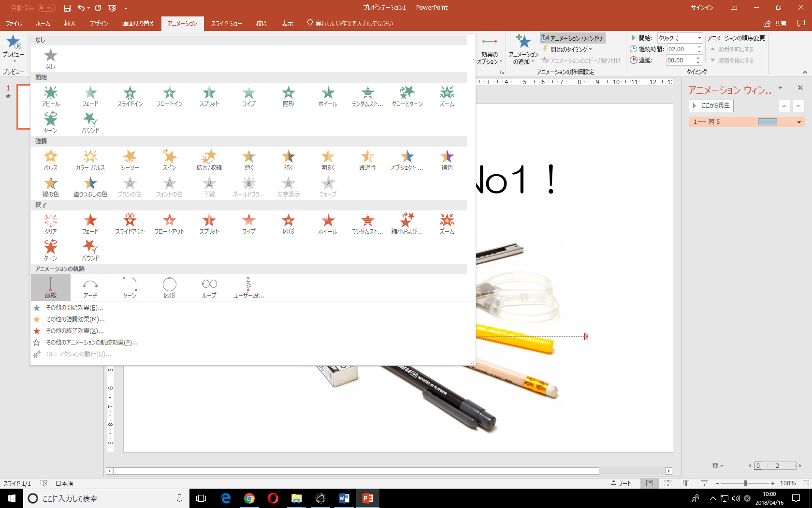Toggle the アニメーション ウィンドウ pane button
Viewport: 812px width, 508px height.
573,38
